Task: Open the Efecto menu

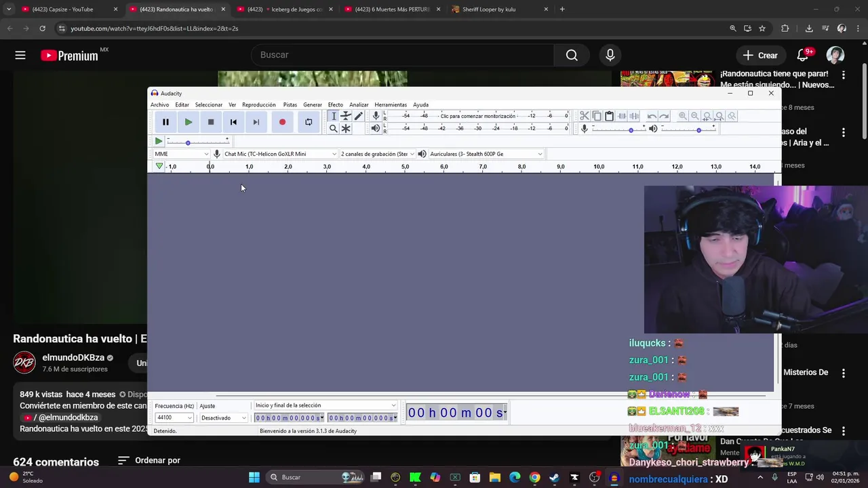Action: pos(336,105)
